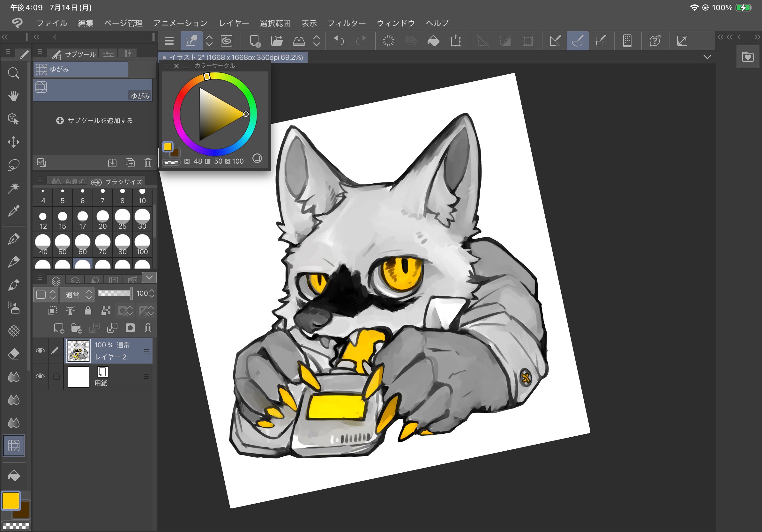This screenshot has width=762, height=532.
Task: Click the Open file folder icon
Action: (x=277, y=41)
